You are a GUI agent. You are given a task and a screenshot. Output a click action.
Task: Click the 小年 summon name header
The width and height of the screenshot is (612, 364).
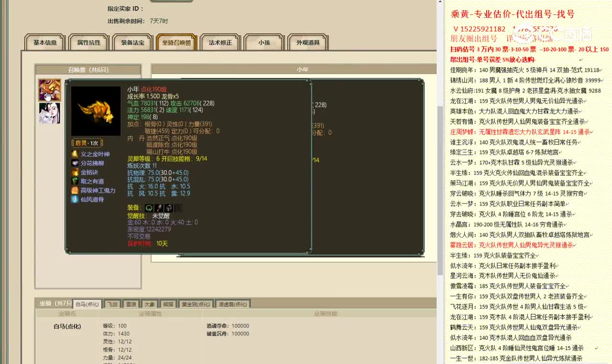(x=302, y=69)
